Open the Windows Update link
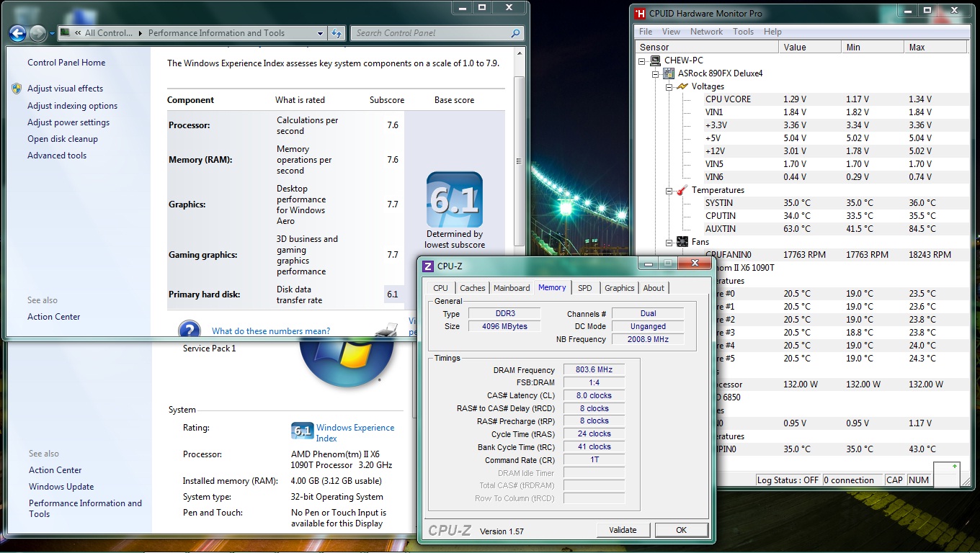 (x=61, y=487)
